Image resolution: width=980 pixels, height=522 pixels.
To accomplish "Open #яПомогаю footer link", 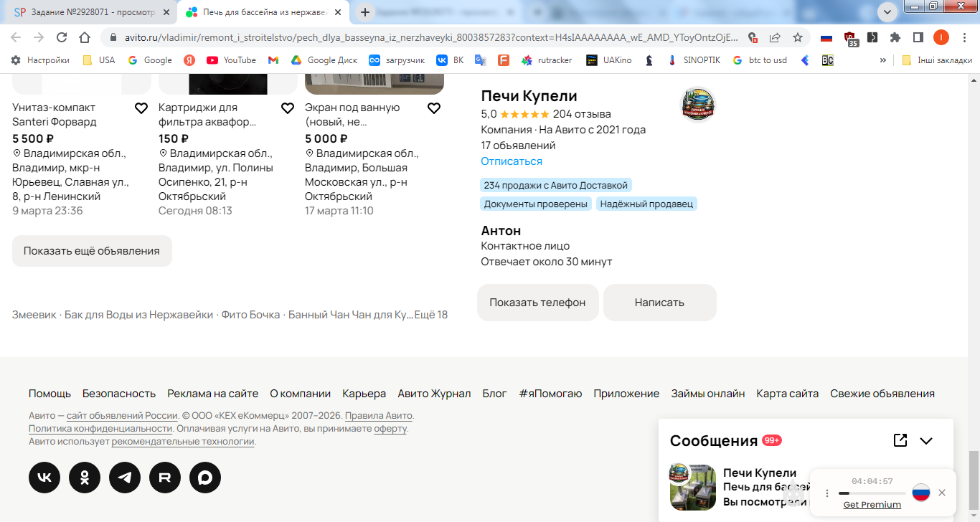I will 551,394.
